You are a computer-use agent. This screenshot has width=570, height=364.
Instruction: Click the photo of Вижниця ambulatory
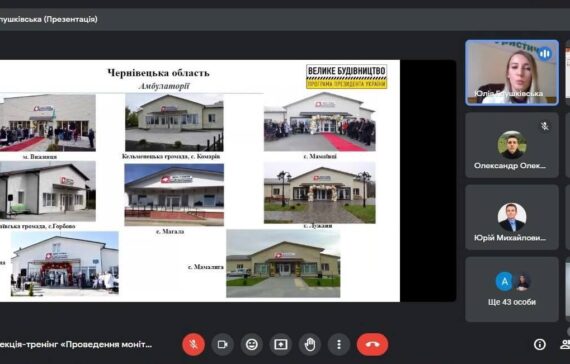48,123
